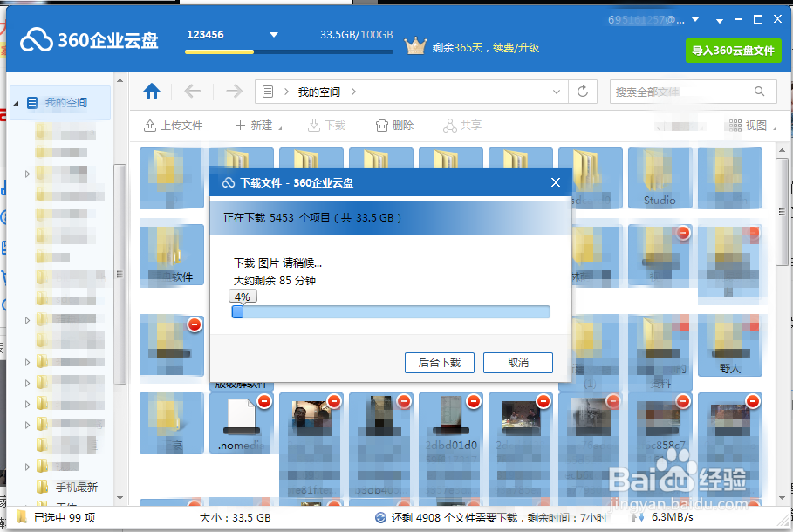This screenshot has height=532, width=793.
Task: Navigate forward with the right arrow
Action: [234, 92]
